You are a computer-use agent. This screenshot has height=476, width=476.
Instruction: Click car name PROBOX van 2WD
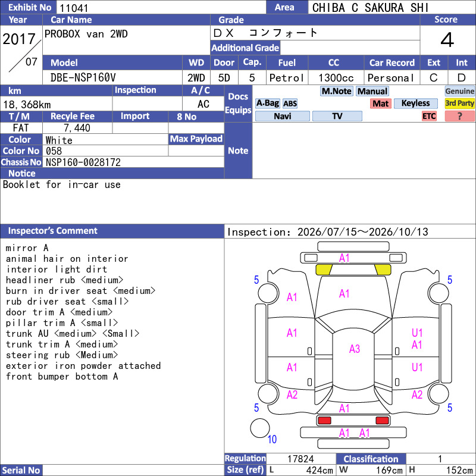tap(86, 34)
